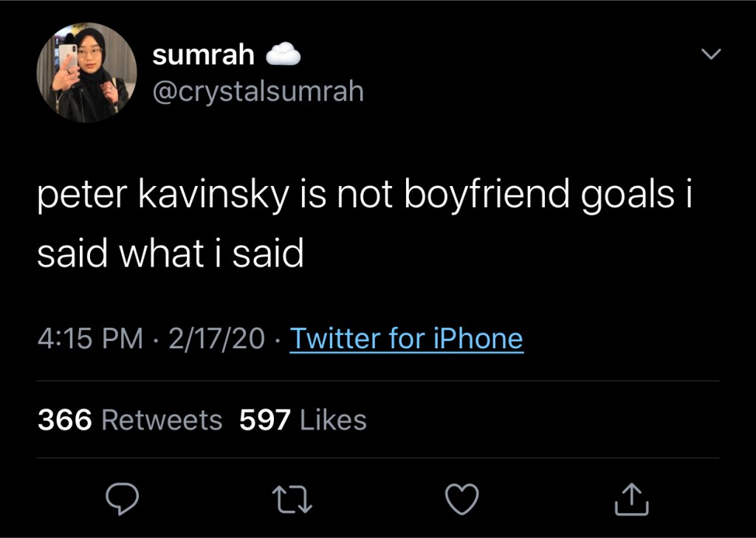View the Likes list label
756x538 pixels.
click(x=333, y=420)
